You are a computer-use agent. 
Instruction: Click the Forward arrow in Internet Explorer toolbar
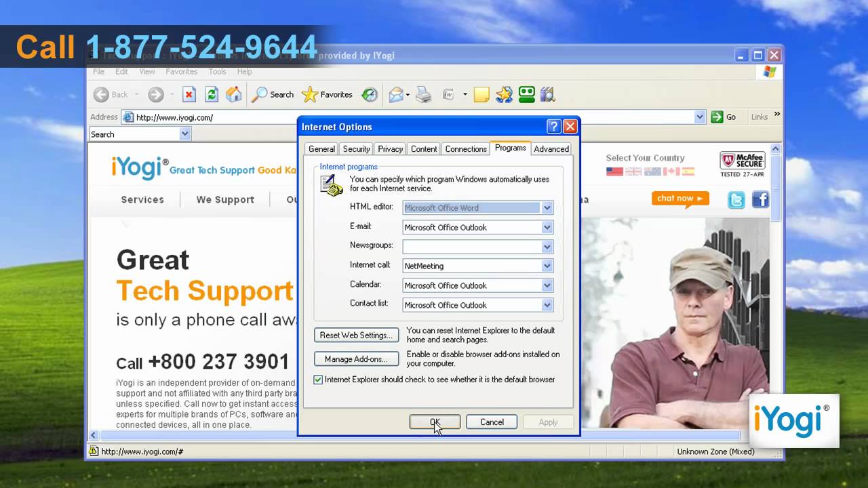[x=156, y=95]
